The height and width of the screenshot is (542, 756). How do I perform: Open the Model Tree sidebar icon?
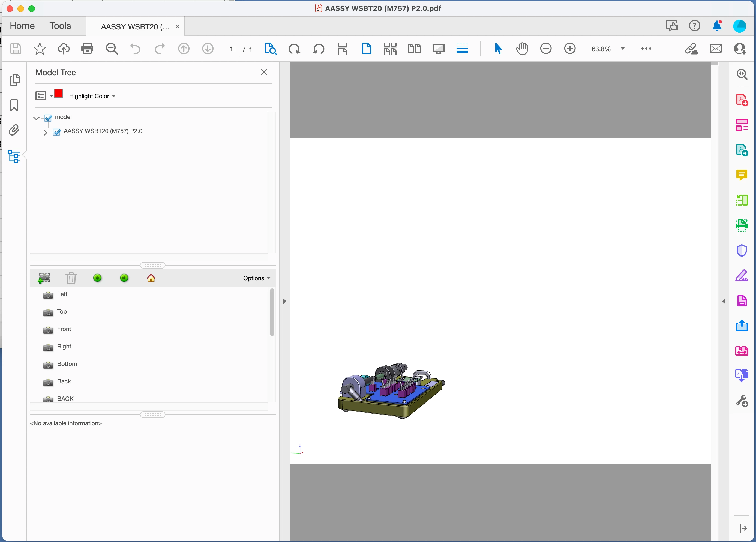pyautogui.click(x=14, y=156)
